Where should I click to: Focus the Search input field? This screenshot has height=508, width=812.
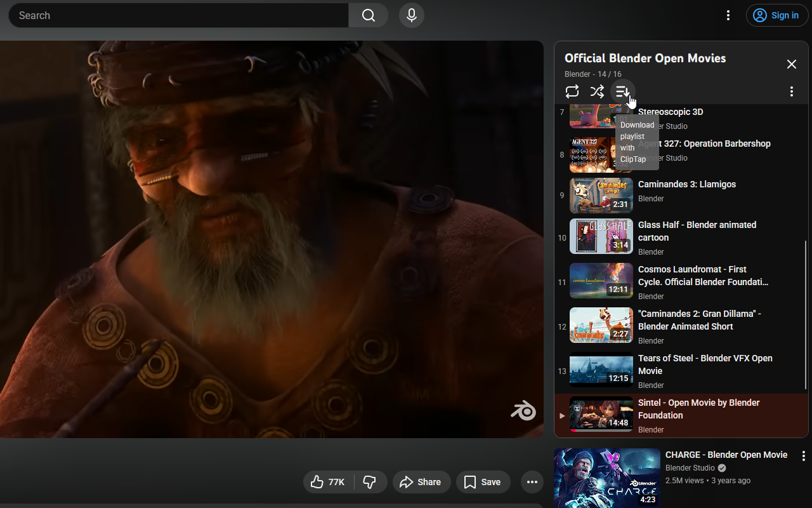[x=179, y=15]
